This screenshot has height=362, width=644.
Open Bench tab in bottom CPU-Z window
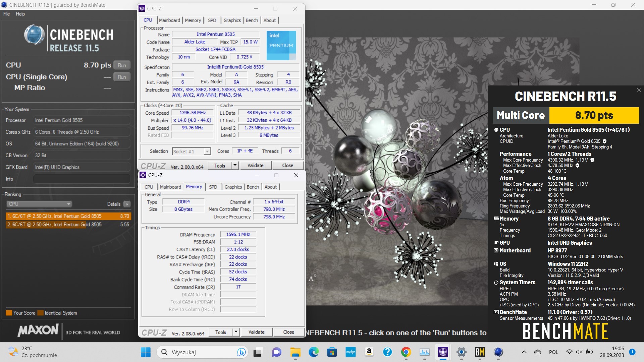(x=253, y=187)
